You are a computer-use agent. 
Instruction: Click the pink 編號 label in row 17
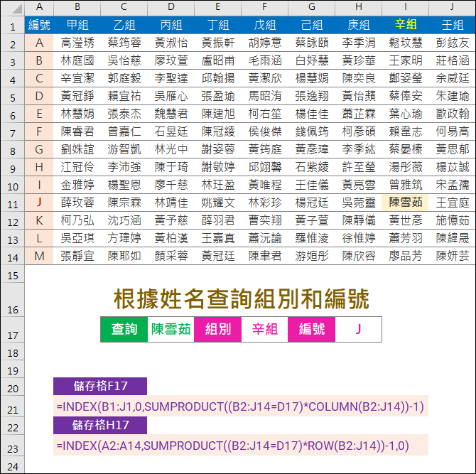tap(312, 330)
